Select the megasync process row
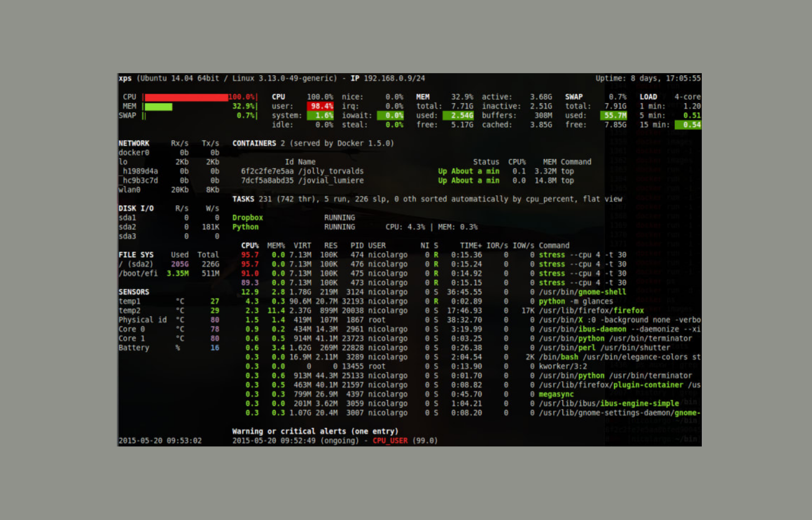Viewport: 812px width, 520px height. click(x=407, y=394)
